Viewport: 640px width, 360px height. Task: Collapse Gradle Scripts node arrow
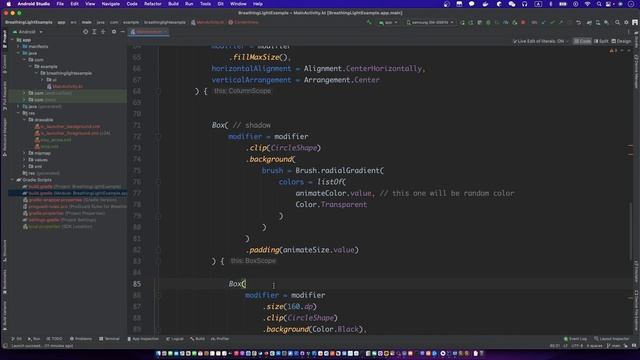(12, 180)
